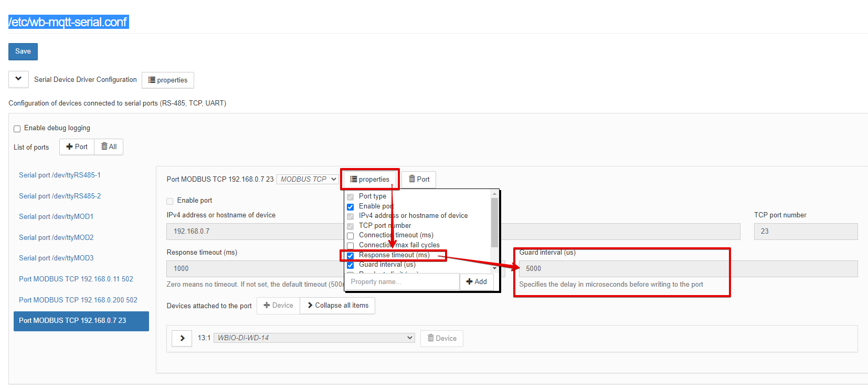Enable debug logging checkbox
The image size is (868, 388).
point(17,129)
